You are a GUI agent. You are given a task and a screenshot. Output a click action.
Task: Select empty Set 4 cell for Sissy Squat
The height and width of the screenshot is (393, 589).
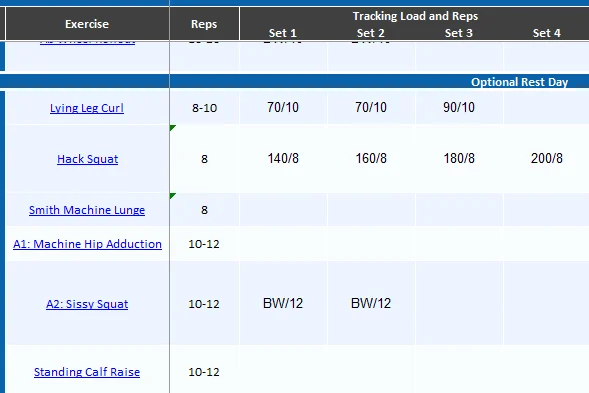click(x=546, y=303)
